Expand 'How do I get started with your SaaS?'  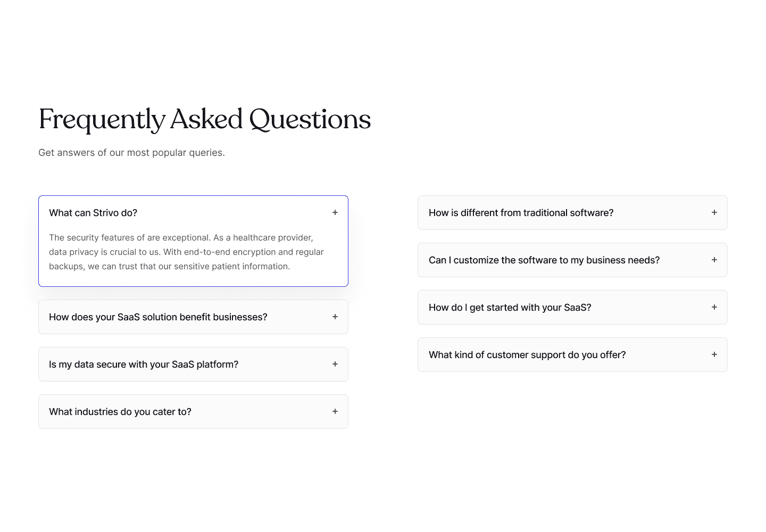point(572,307)
